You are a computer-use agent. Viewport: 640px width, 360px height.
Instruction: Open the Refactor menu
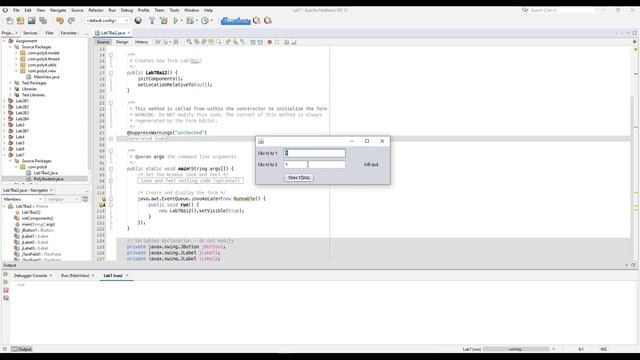[x=96, y=10]
